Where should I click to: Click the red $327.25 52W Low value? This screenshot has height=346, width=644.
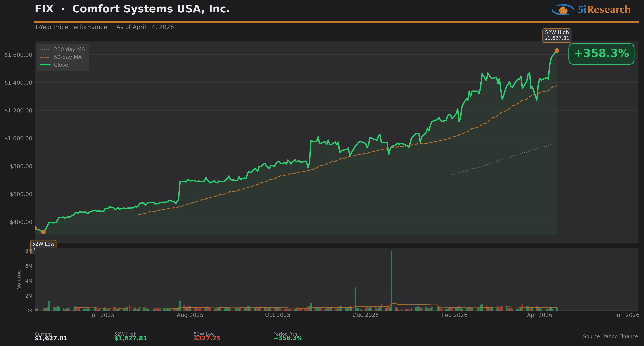207,338
